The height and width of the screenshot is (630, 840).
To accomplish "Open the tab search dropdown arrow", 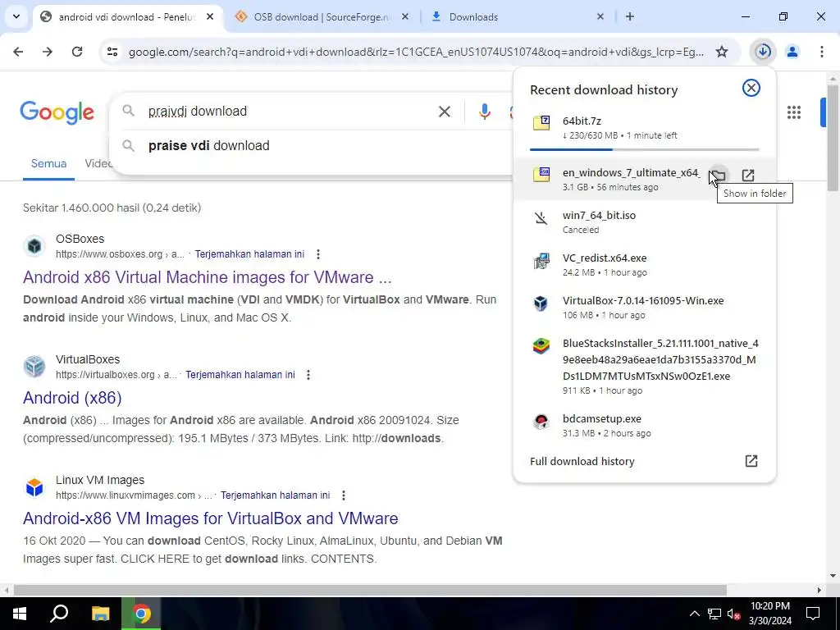I will 16,16.
